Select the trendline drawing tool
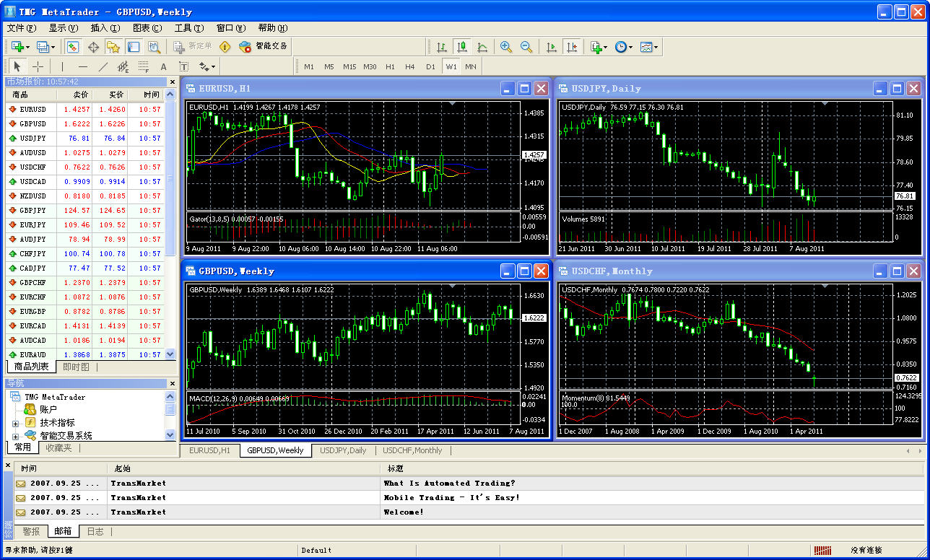Image resolution: width=930 pixels, height=560 pixels. tap(103, 66)
